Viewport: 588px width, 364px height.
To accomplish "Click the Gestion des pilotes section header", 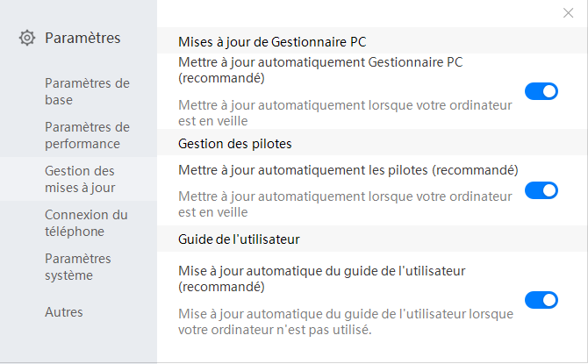I will pyautogui.click(x=235, y=143).
